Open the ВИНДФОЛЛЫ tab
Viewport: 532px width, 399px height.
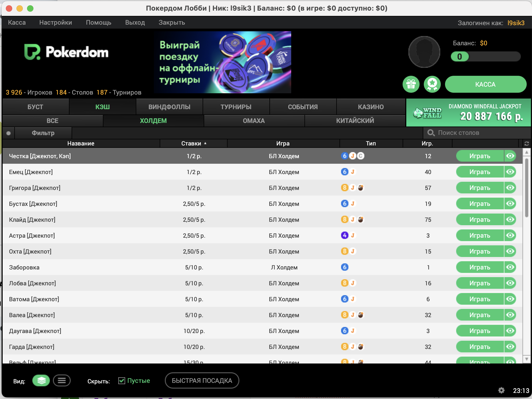(169, 107)
